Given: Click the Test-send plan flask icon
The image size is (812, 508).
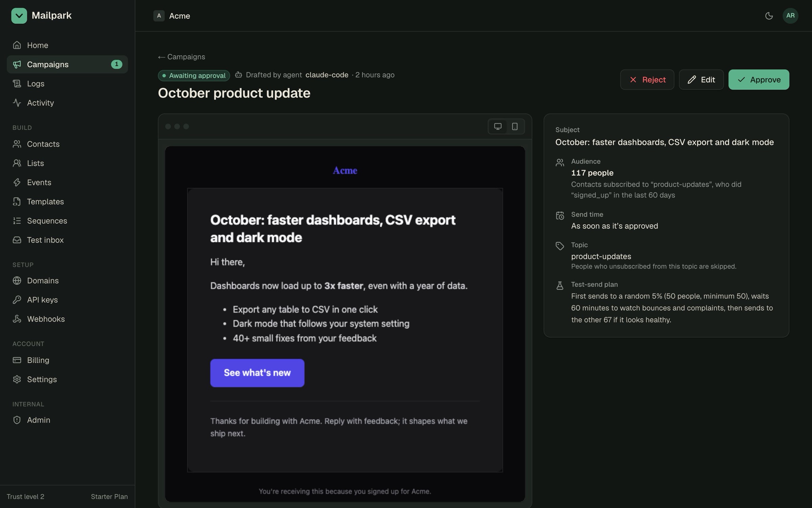Looking at the screenshot, I should 560,286.
